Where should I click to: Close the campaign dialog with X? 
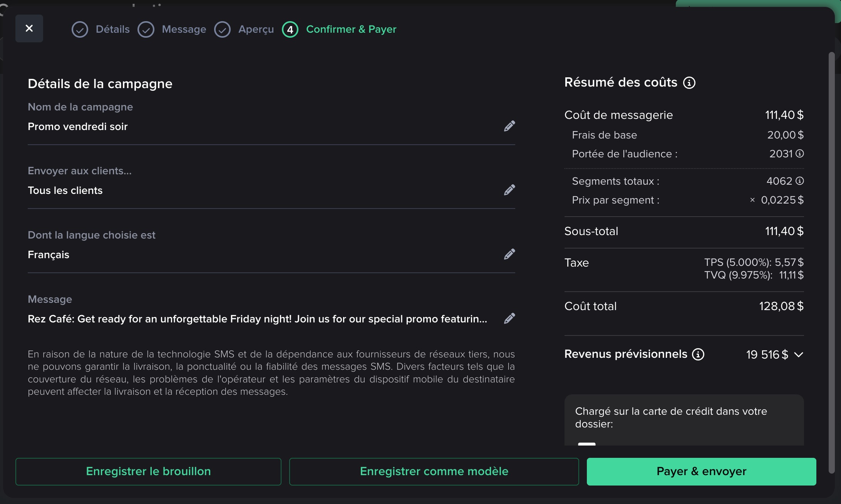coord(29,28)
